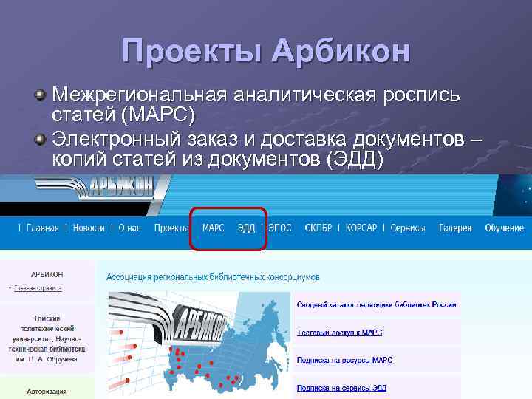Open СКПБР in navigation bar

(318, 228)
